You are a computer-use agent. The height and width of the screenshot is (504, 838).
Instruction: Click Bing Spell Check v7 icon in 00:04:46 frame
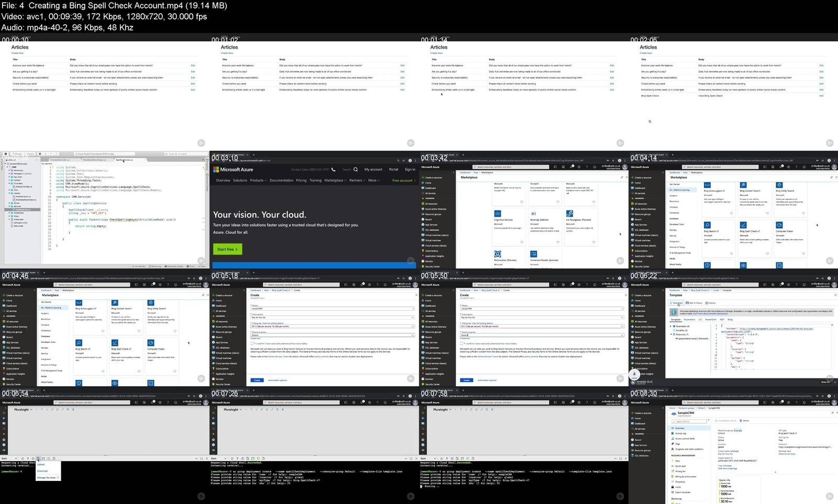click(115, 343)
